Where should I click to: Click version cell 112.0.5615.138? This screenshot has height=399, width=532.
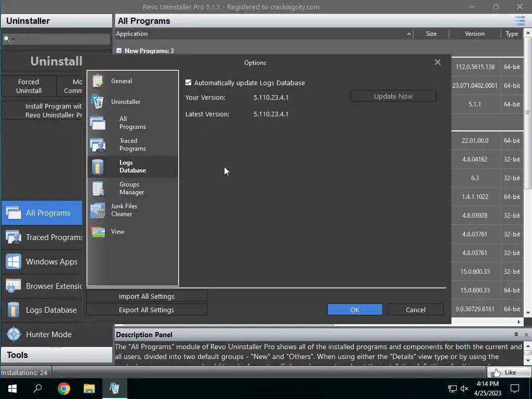click(x=475, y=67)
